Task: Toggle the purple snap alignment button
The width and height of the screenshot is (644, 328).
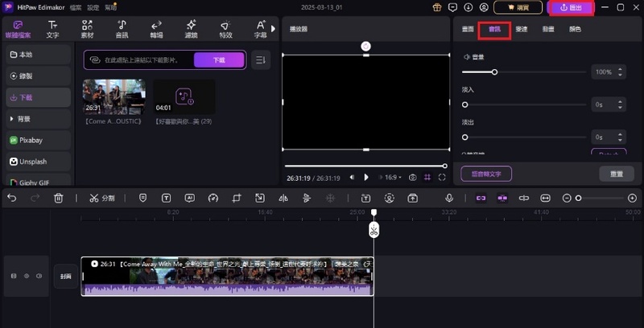Action: click(x=502, y=199)
